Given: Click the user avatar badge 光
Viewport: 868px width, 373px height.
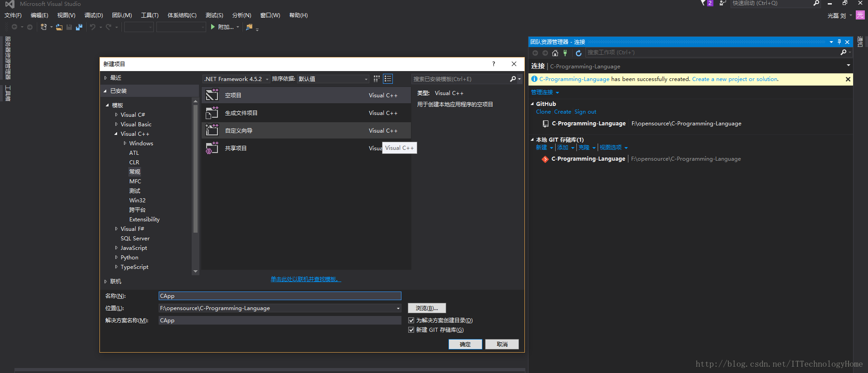Looking at the screenshot, I should [860, 15].
